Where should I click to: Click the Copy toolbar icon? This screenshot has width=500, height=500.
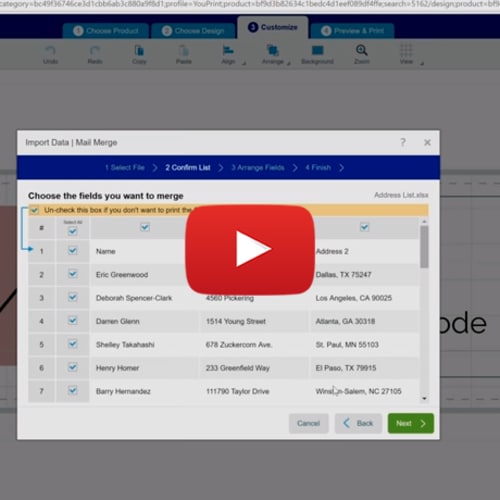(139, 51)
